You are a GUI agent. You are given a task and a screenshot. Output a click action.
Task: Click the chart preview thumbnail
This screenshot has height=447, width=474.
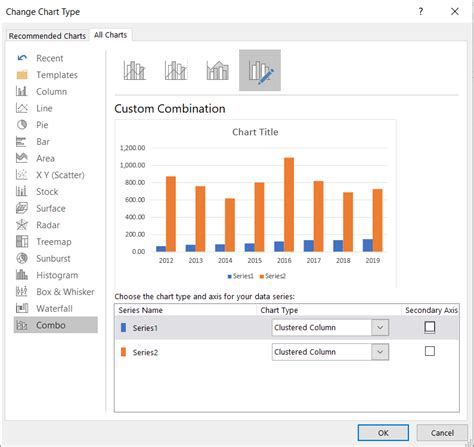click(x=255, y=203)
